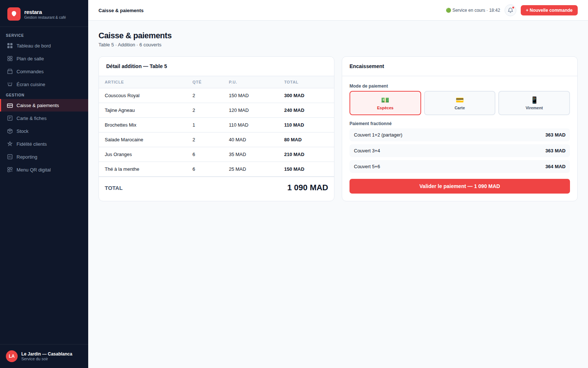588x368 pixels.
Task: Click the Stock box icon
Action: 10,131
